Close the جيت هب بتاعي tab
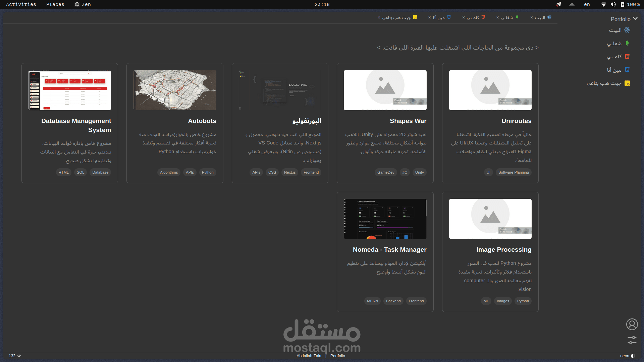 click(379, 18)
